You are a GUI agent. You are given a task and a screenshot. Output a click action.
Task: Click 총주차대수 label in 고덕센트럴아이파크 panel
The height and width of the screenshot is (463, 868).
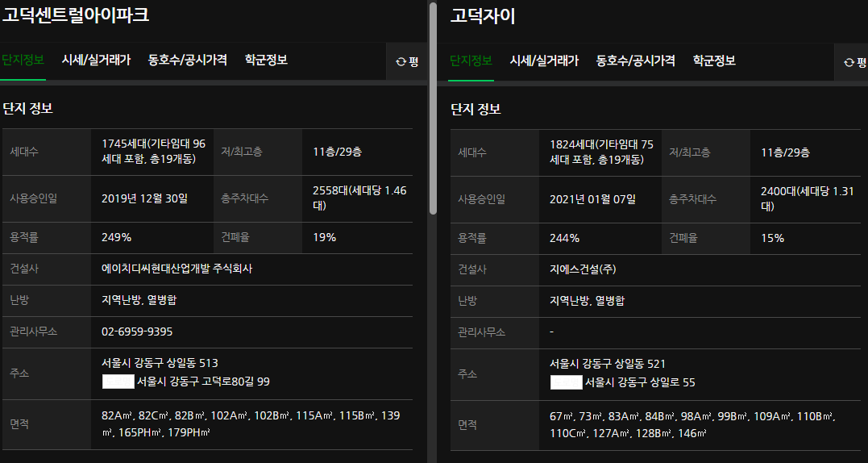coord(245,198)
